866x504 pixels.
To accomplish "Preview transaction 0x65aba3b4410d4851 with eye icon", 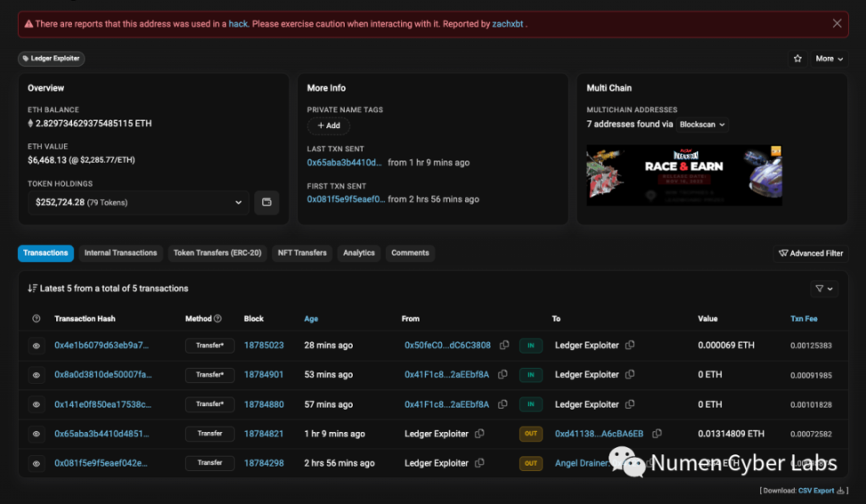I will pos(37,434).
